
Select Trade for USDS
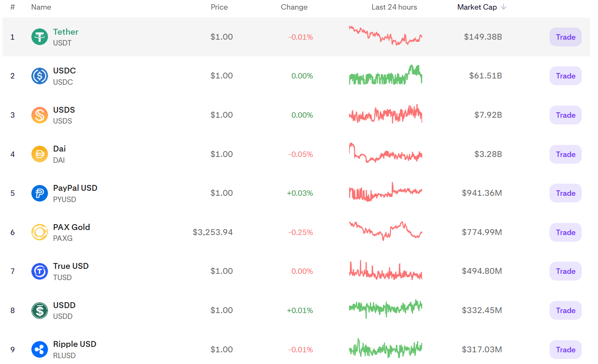pos(565,115)
